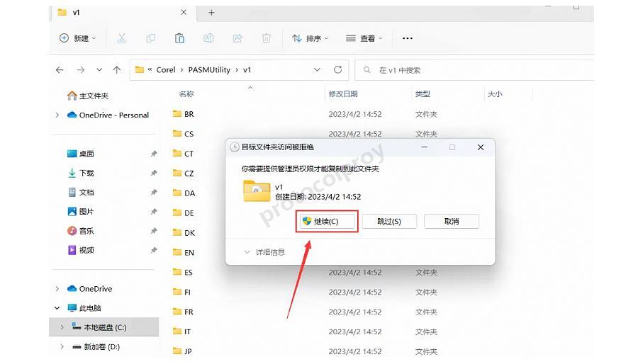This screenshot has width=643, height=364.
Task: Click PASMUtility in the address path
Action: coord(209,70)
